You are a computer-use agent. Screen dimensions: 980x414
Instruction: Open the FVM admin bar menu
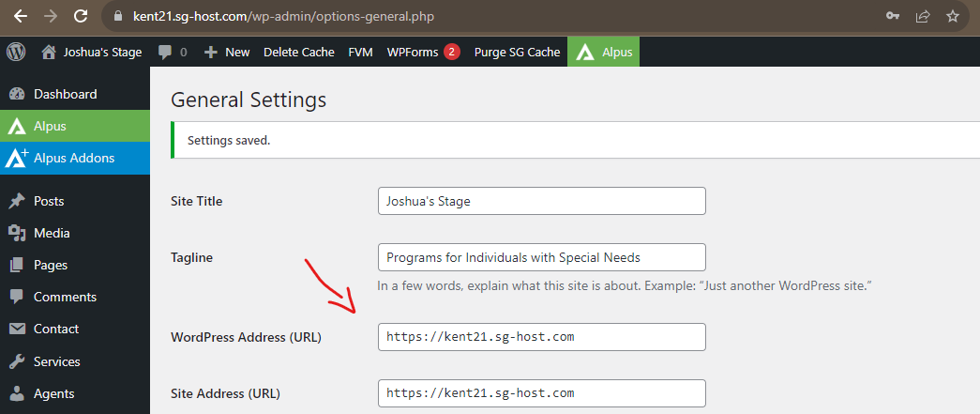pos(361,53)
